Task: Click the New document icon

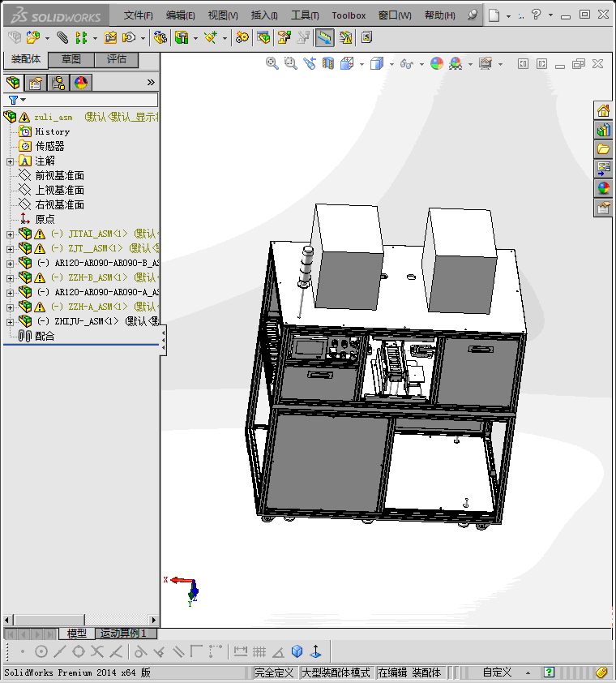Action: click(x=494, y=15)
